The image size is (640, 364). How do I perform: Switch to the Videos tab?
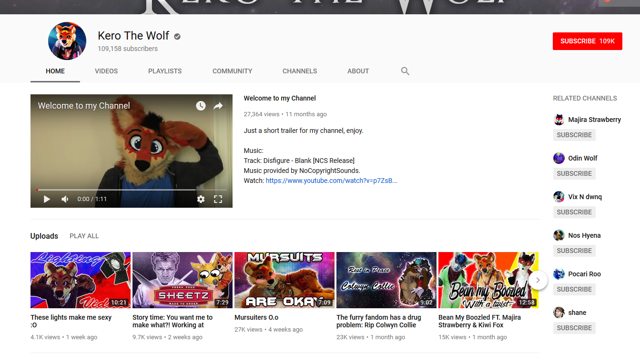coord(106,71)
